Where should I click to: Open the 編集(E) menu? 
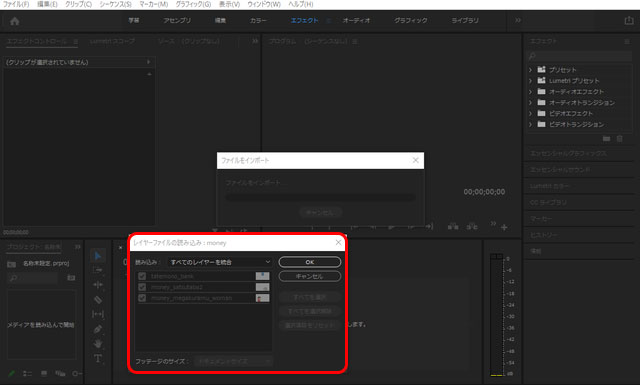coord(47,4)
